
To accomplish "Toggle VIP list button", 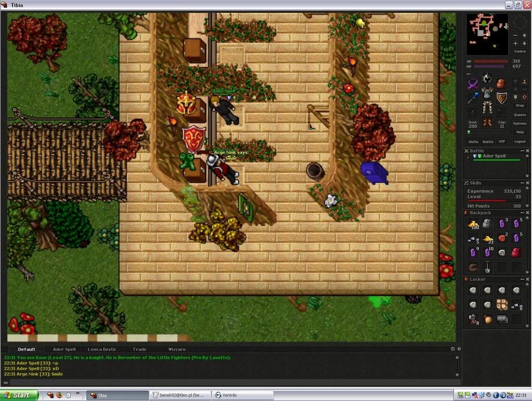I will (501, 141).
